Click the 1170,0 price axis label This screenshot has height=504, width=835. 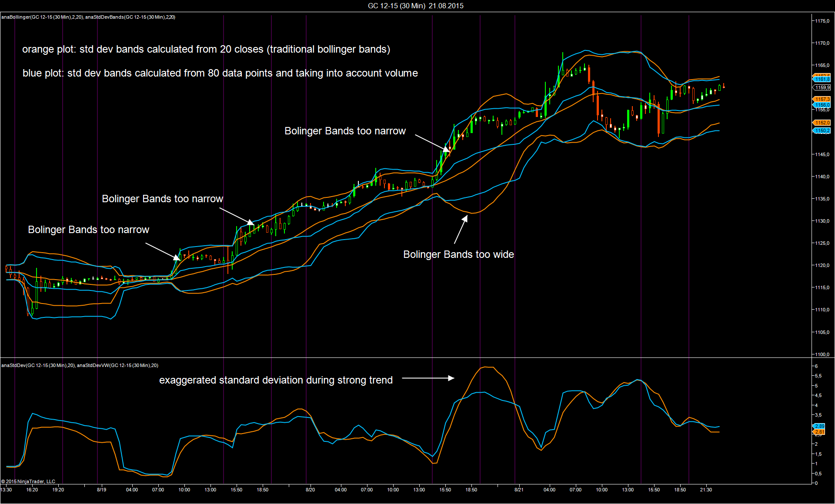[822, 43]
